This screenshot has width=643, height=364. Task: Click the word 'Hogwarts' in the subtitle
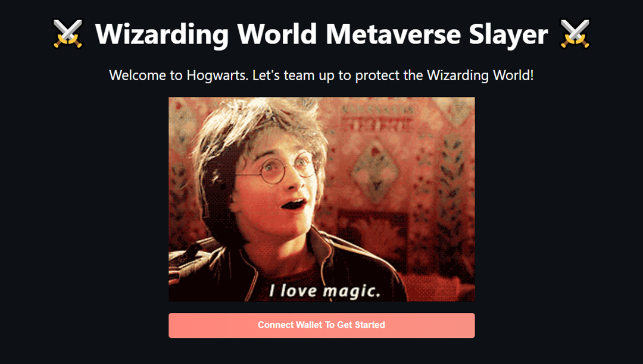coord(217,76)
